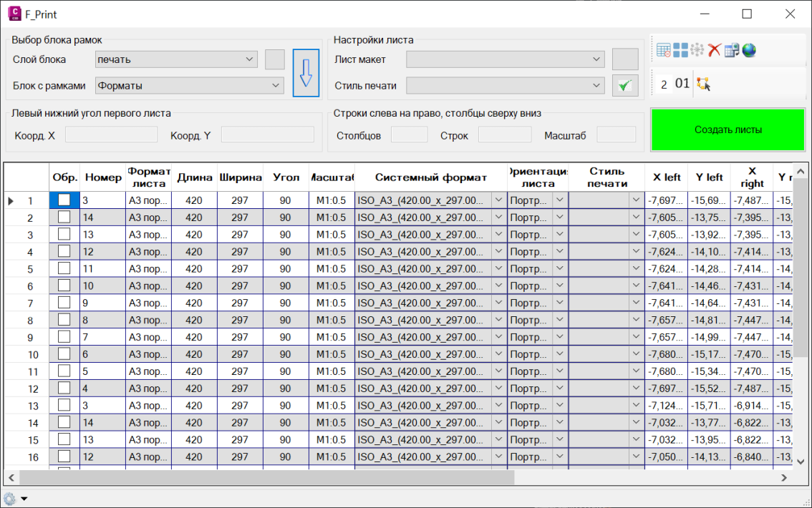
Task: Click the table with red minus icon
Action: pyautogui.click(x=664, y=50)
